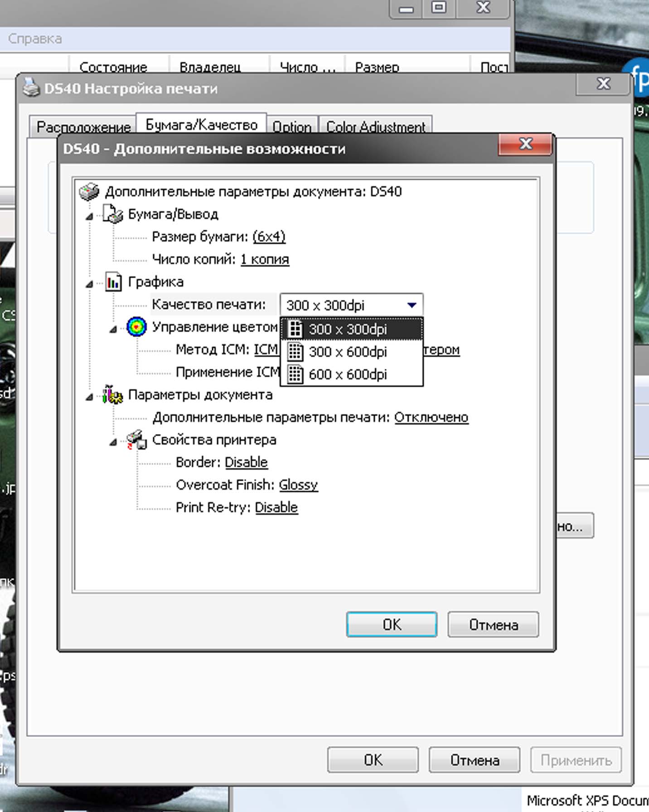Click the 600 x 600dpi option icon
This screenshot has width=649, height=812.
click(295, 374)
